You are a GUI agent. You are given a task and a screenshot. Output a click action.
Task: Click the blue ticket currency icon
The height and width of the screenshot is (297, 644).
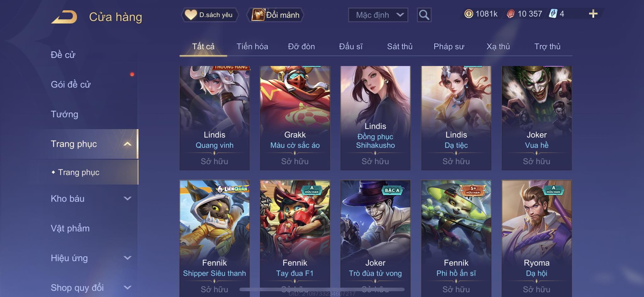[x=553, y=14]
